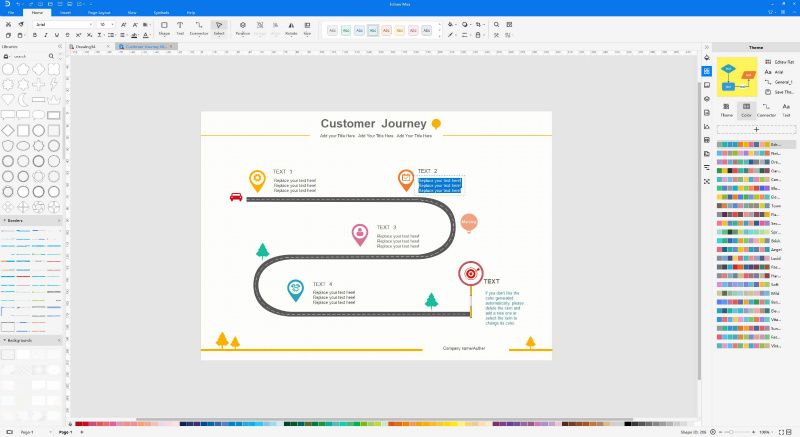Collapse the Borders library section
Image resolution: width=800 pixels, height=437 pixels.
click(5, 220)
